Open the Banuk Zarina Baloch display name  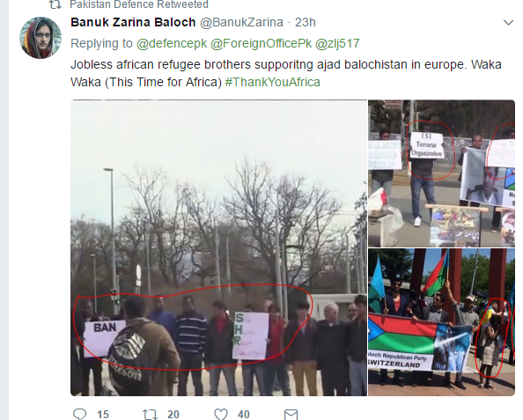[x=133, y=22]
